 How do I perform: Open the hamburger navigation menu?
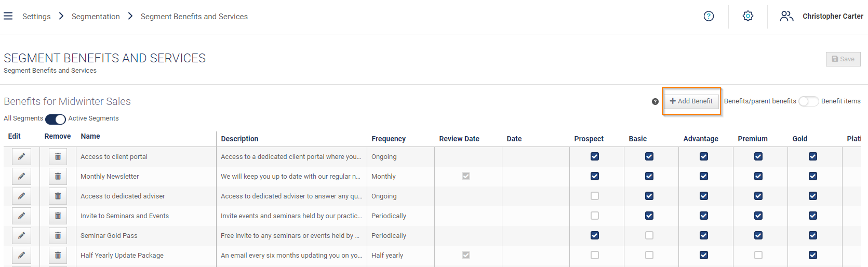8,16
